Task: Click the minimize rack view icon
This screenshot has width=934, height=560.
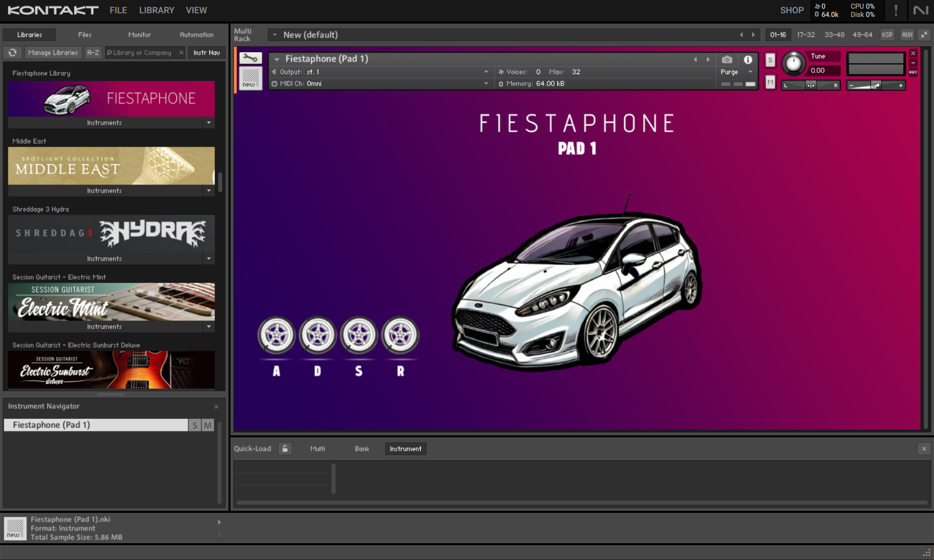Action: tap(924, 35)
